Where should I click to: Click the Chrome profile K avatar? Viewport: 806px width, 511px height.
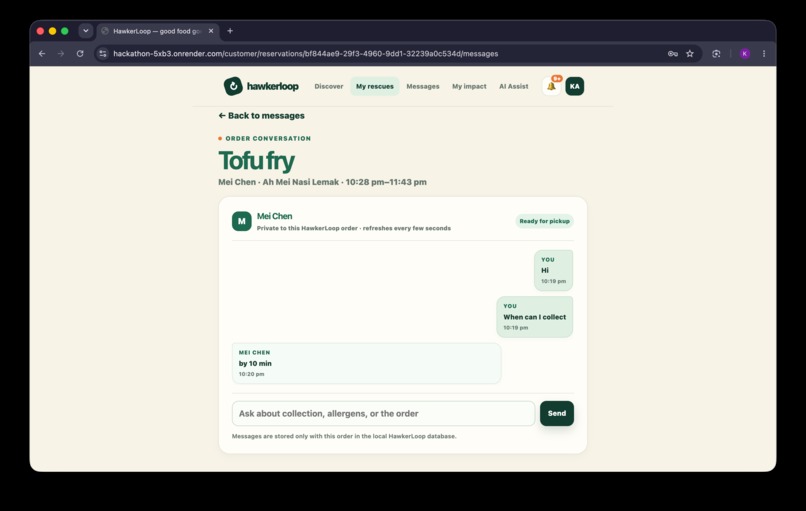click(745, 53)
